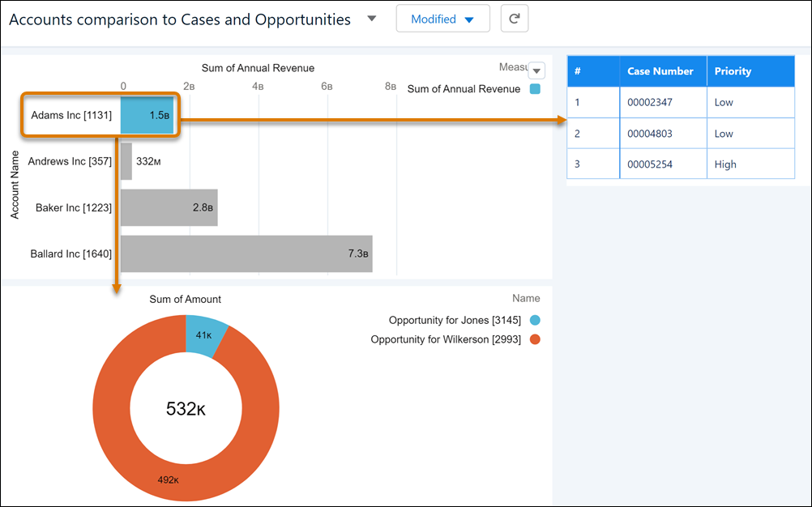Click the Account Name axis title
The height and width of the screenshot is (507, 812).
15,185
